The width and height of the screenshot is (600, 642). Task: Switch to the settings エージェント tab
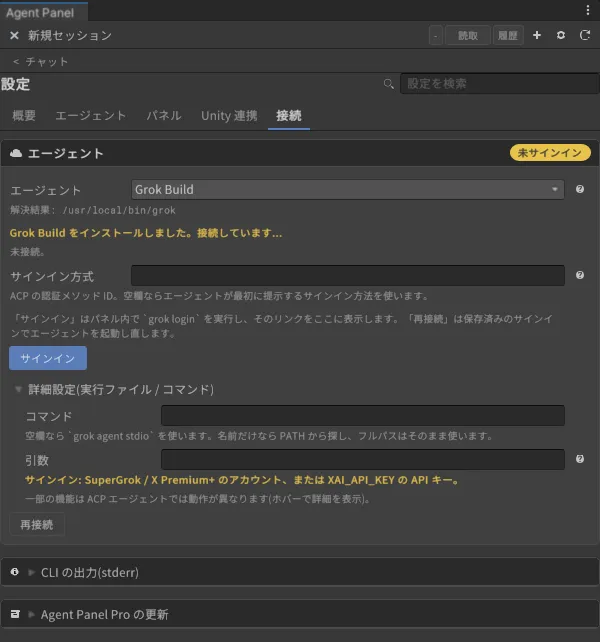[x=91, y=115]
